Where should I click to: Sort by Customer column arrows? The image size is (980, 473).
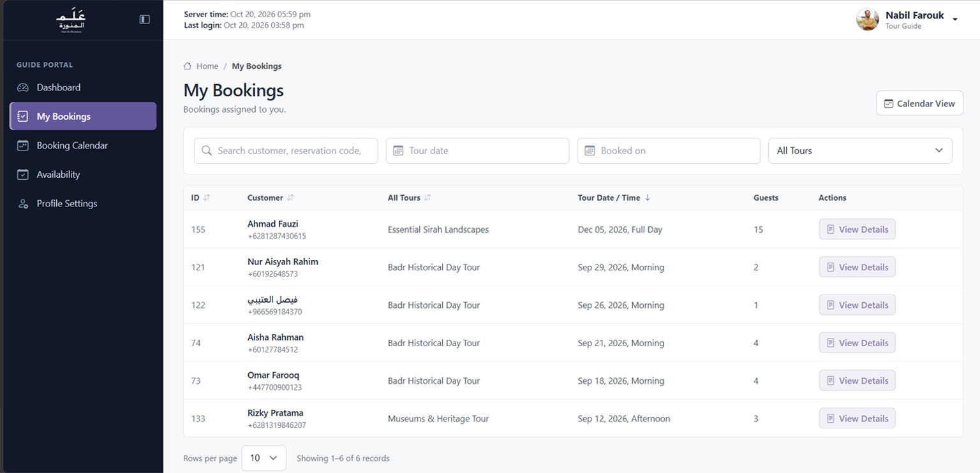pyautogui.click(x=290, y=198)
